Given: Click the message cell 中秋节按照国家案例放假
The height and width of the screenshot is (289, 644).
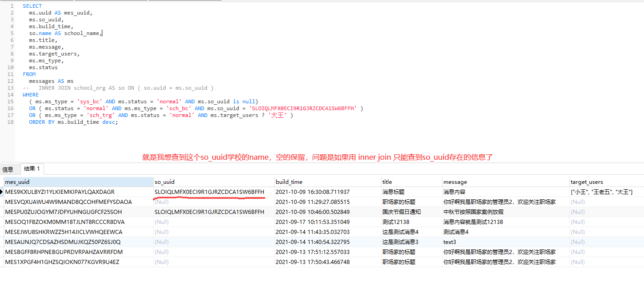Looking at the screenshot, I should pyautogui.click(x=506, y=212).
